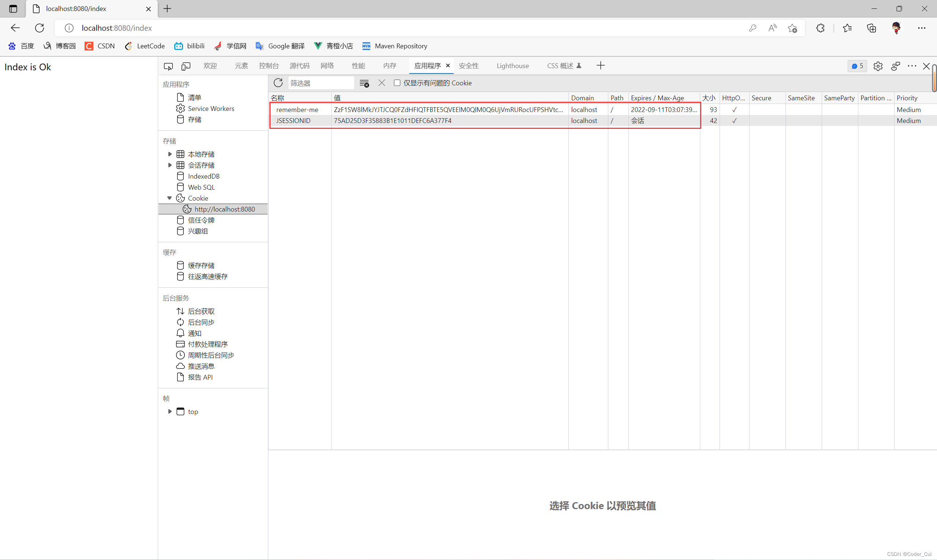Close the DevTools panel
937x560 pixels.
926,66
